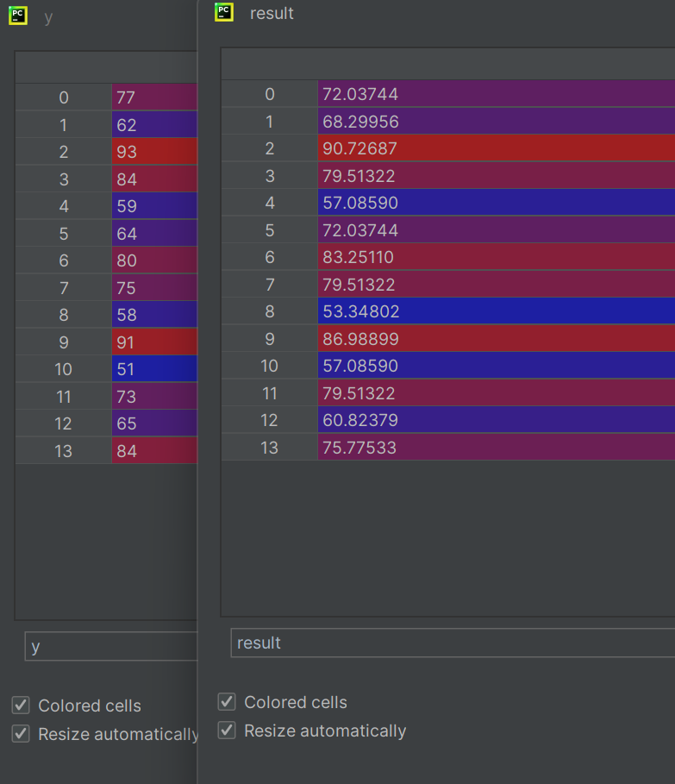This screenshot has height=784, width=675.
Task: Select result row 0 value 72.03744
Action: click(497, 93)
